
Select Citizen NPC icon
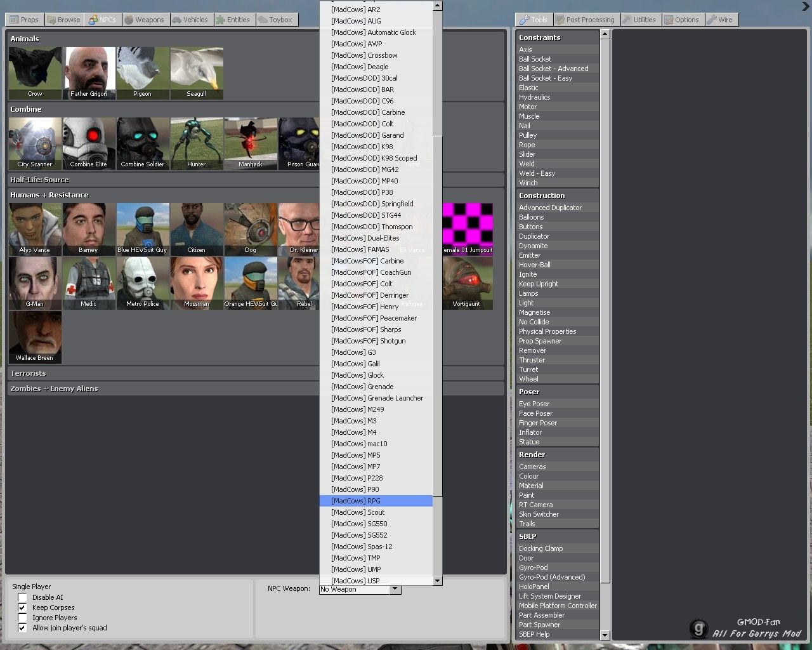click(x=197, y=229)
